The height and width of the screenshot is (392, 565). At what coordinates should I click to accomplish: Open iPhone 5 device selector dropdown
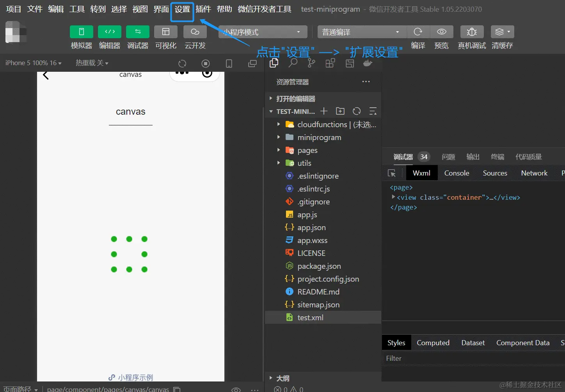click(34, 63)
